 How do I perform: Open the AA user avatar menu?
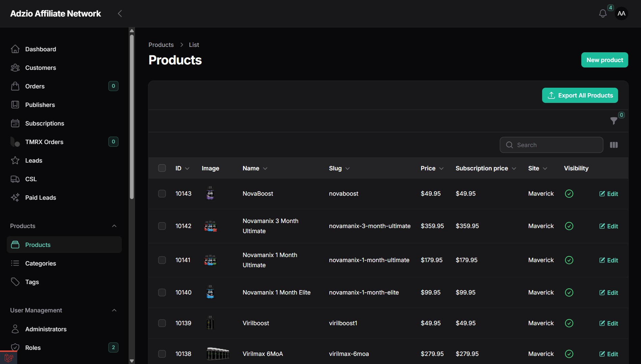click(621, 13)
